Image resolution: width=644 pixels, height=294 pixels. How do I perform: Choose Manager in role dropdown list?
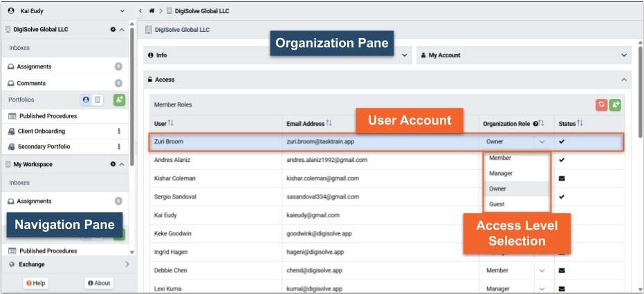pos(517,174)
